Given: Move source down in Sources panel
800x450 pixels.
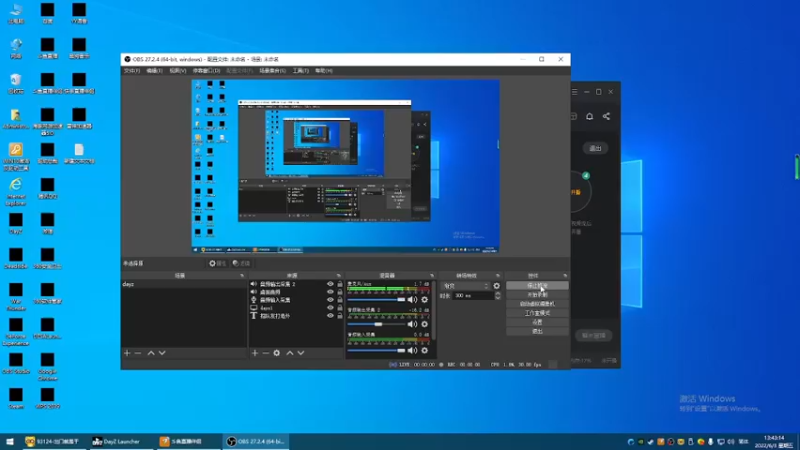Looking at the screenshot, I should pos(301,353).
